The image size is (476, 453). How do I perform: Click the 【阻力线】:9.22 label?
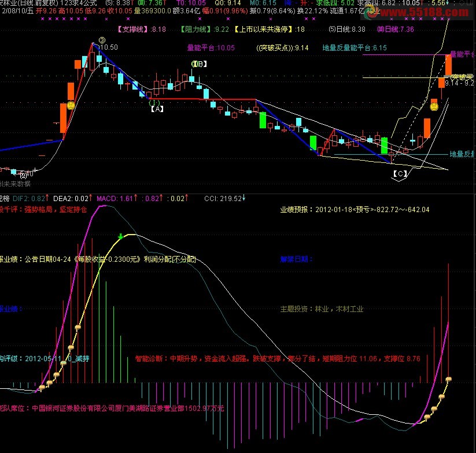[204, 29]
